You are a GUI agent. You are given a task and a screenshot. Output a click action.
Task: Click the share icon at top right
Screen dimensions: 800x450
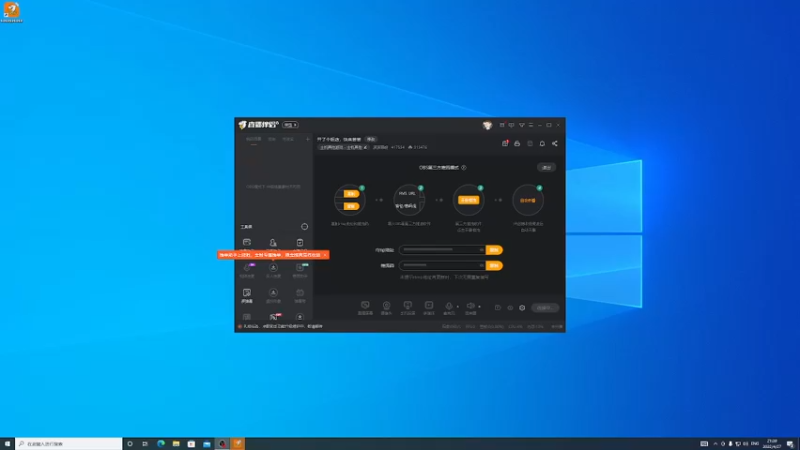tap(555, 144)
